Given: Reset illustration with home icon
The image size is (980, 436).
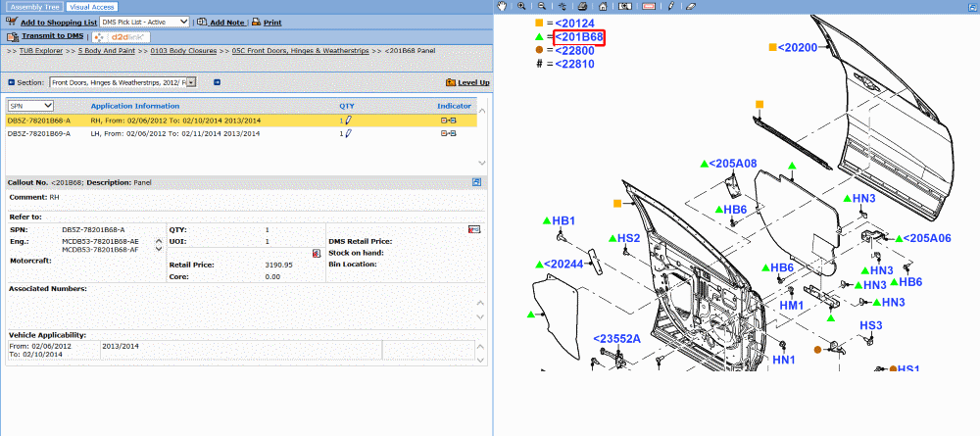Looking at the screenshot, I should (603, 6).
